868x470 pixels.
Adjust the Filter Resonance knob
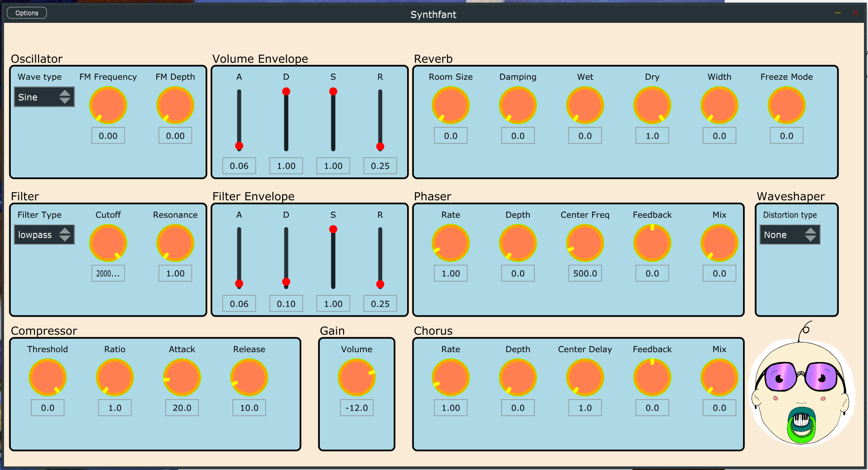click(175, 242)
